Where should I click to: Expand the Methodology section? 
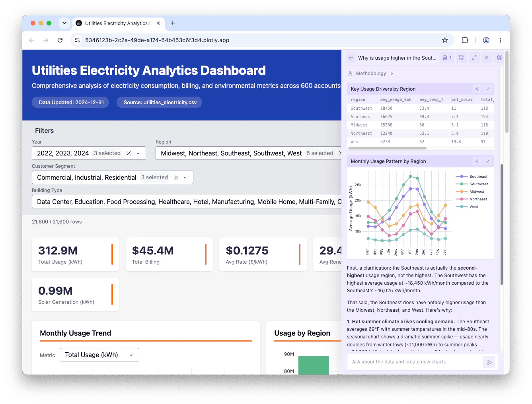click(x=370, y=73)
